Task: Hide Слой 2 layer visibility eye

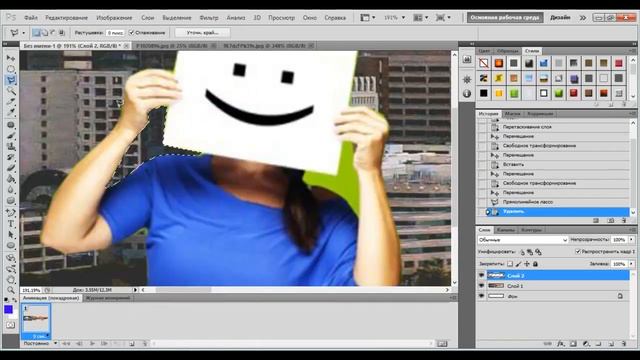Action: 481,276
